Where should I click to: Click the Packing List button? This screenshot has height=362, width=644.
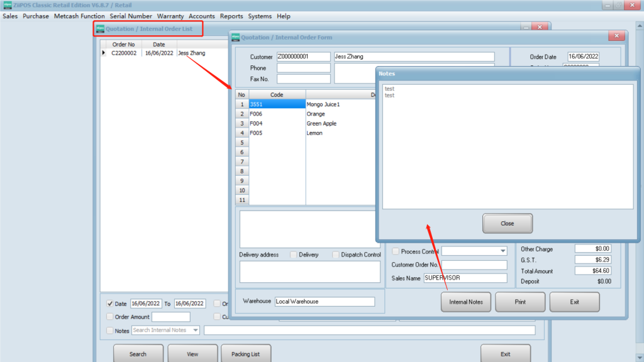point(245,354)
